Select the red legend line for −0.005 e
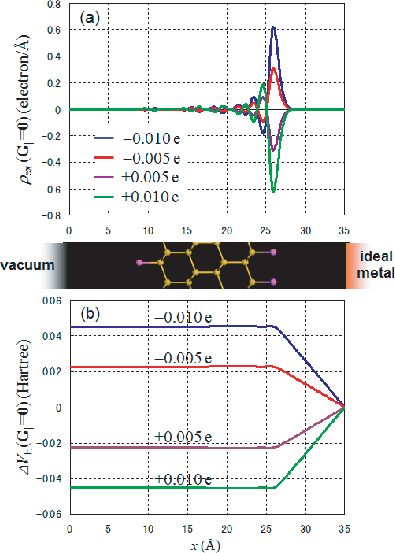 tap(104, 158)
